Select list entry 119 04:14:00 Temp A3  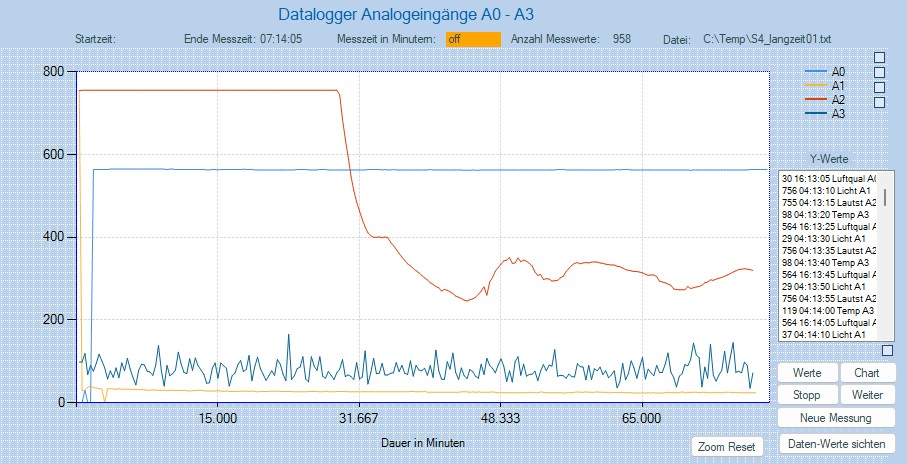(828, 310)
